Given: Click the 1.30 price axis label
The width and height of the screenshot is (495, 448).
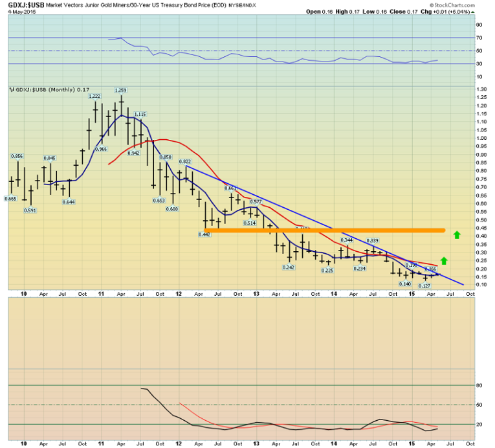Looking at the screenshot, I should (482, 89).
